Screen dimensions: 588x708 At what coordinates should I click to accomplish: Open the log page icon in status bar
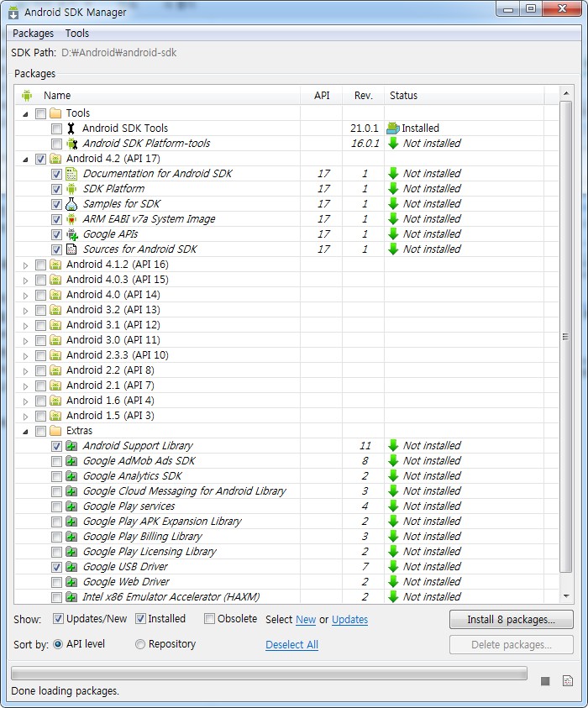[568, 681]
